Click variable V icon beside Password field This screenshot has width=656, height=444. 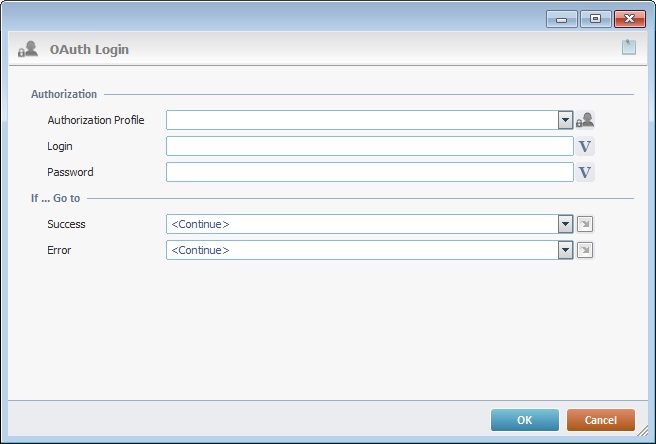[585, 172]
